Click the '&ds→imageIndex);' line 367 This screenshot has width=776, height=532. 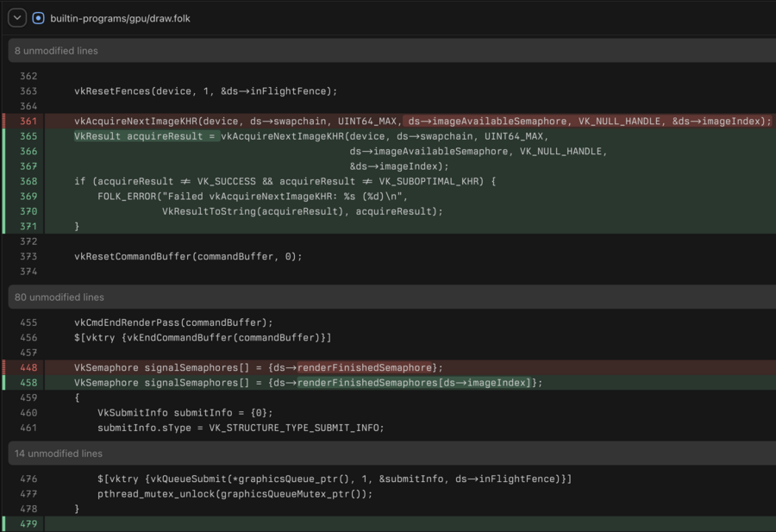coord(399,166)
